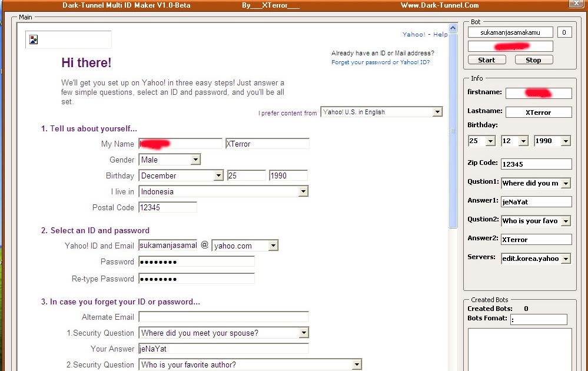The height and width of the screenshot is (371, 588).
Task: Open the birthday month dropdown showing December
Action: click(181, 175)
